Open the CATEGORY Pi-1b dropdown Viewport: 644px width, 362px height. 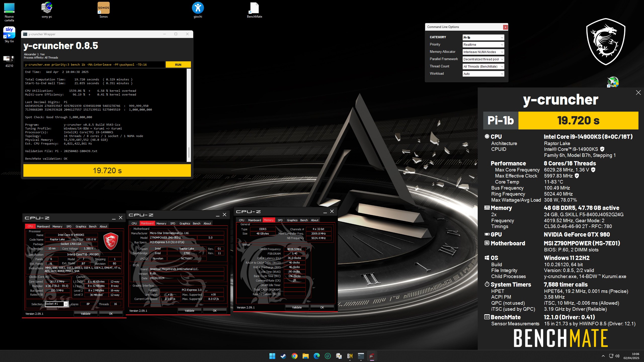point(483,37)
